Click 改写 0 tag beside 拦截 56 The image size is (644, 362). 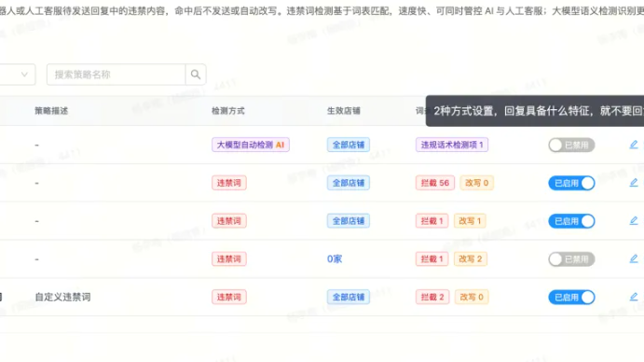click(x=476, y=183)
